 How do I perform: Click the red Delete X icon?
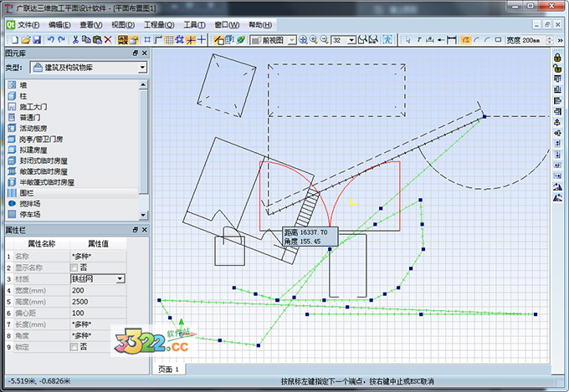[108, 39]
